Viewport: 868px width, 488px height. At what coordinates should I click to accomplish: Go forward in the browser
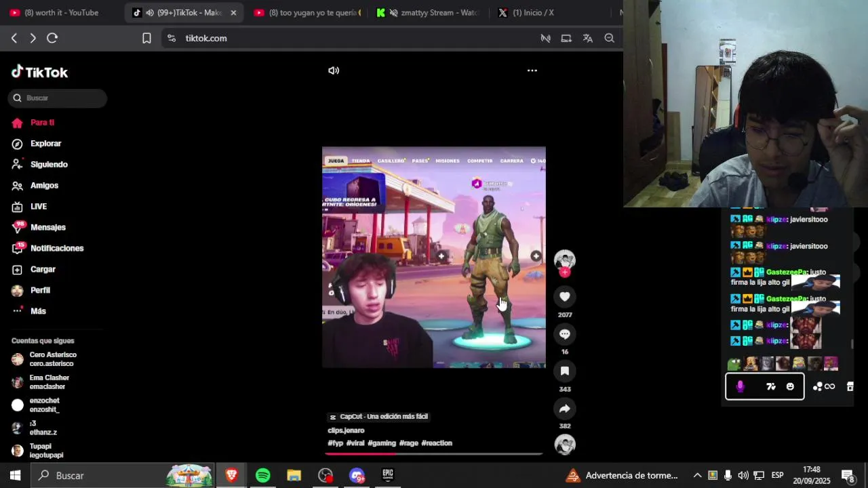click(33, 39)
